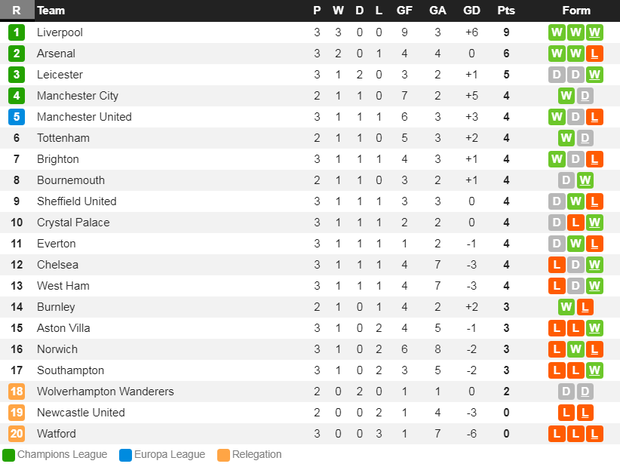620x473 pixels.
Task: Click the Form column header
Action: [x=576, y=10]
